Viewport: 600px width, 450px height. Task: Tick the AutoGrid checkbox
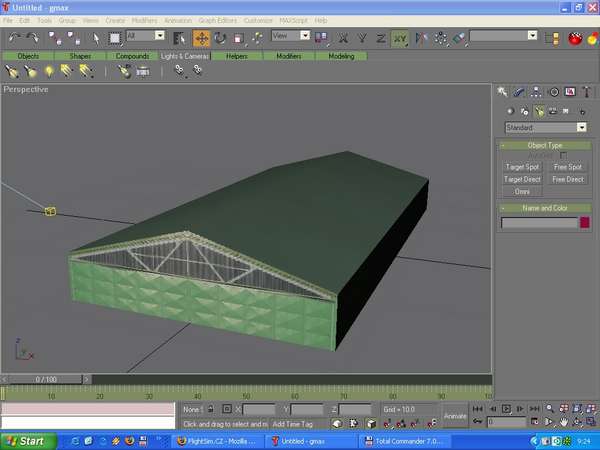(563, 156)
